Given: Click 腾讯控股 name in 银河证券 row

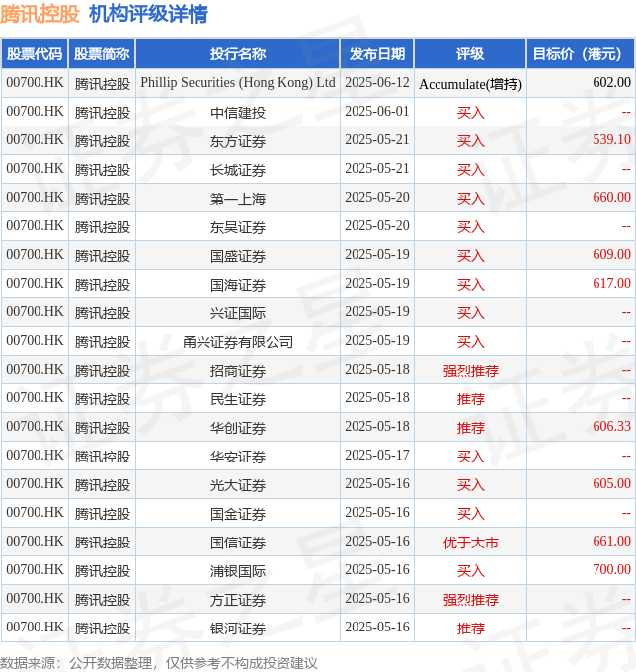Looking at the screenshot, I should point(103,629).
